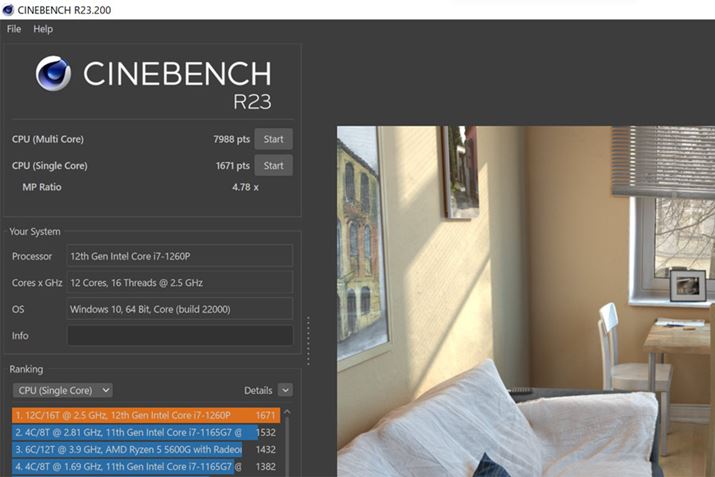Select the AMD Ryzen 5 5600G ranking entry
This screenshot has width=715, height=477.
[x=144, y=450]
